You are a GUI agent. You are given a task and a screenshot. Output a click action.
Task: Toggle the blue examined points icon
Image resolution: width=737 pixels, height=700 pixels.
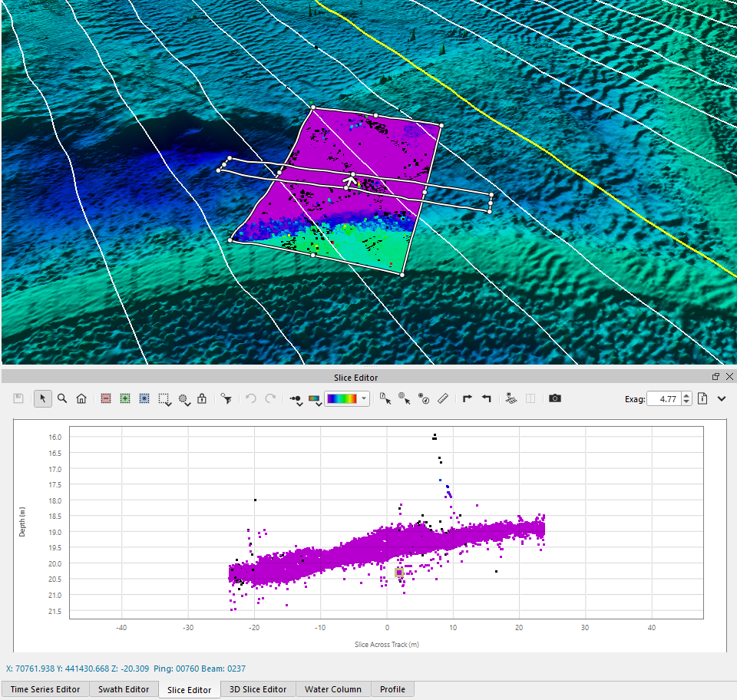point(144,398)
